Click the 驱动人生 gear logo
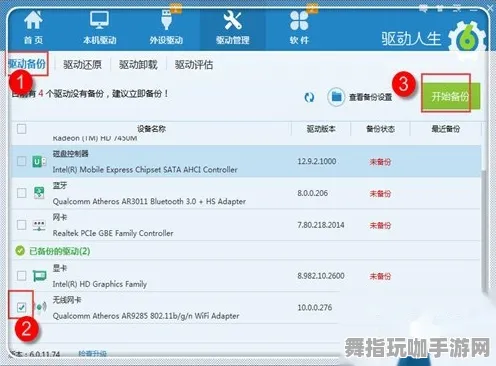 coord(467,41)
